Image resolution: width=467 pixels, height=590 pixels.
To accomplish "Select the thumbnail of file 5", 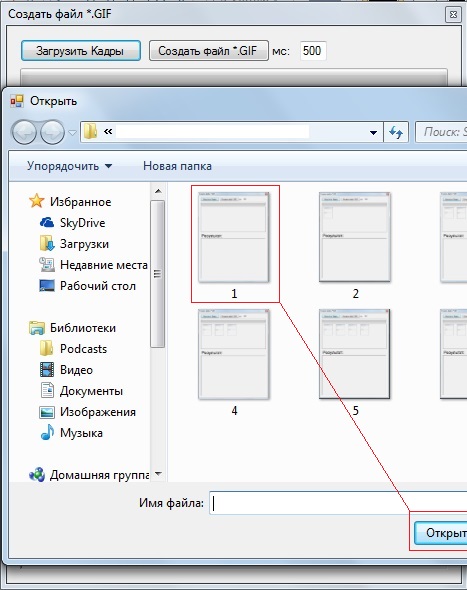I will click(x=354, y=354).
